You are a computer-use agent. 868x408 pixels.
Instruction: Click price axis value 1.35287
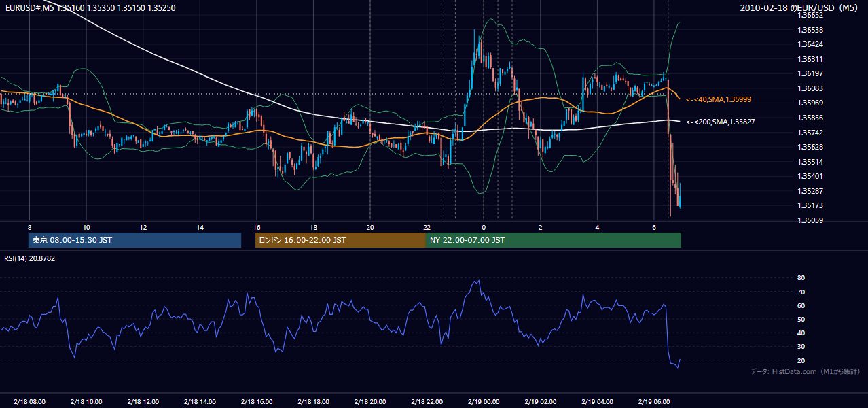pos(810,191)
